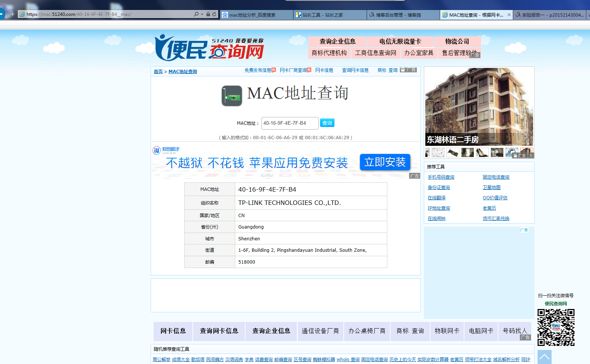
Task: Open 货币汇率兑换 tool link
Action: pos(496,219)
